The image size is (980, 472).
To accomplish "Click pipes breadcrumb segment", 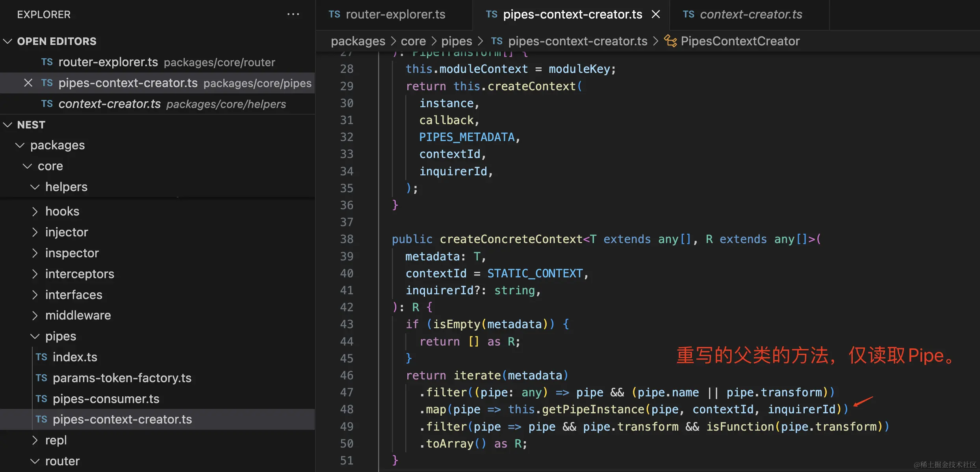I will tap(457, 41).
